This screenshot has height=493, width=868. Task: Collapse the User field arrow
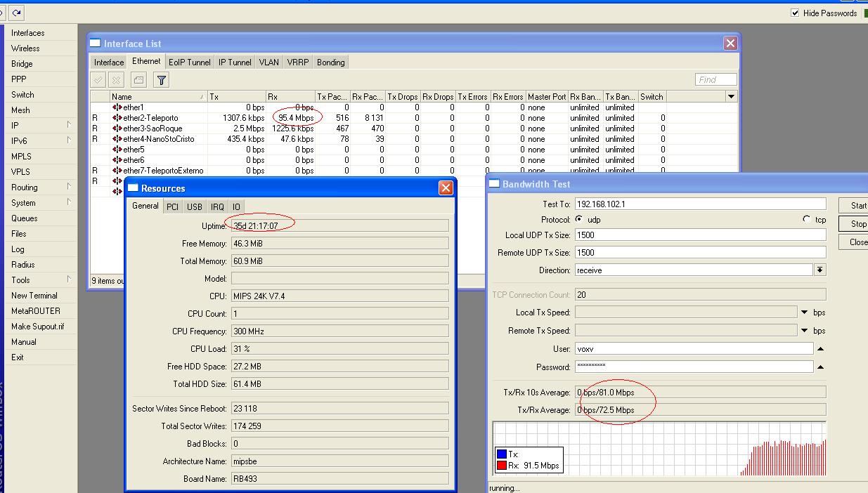coord(820,348)
